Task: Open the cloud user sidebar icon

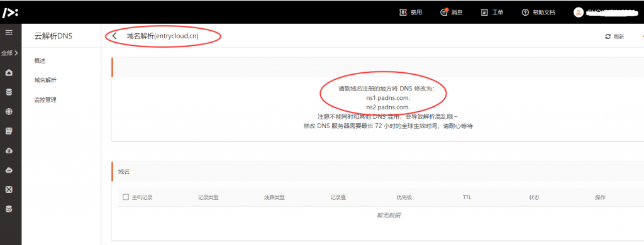Action: [x=9, y=151]
